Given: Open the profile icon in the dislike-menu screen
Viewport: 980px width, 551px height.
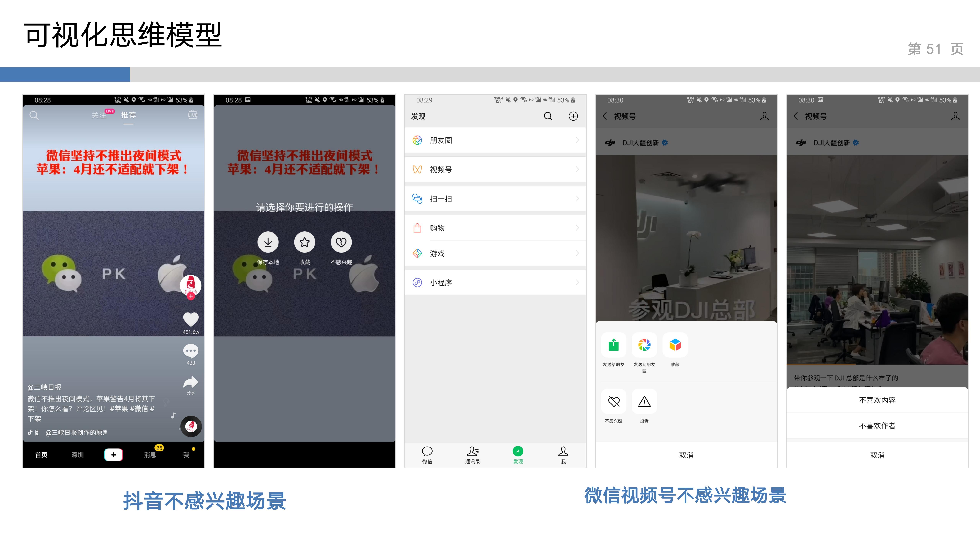Looking at the screenshot, I should coord(955,116).
